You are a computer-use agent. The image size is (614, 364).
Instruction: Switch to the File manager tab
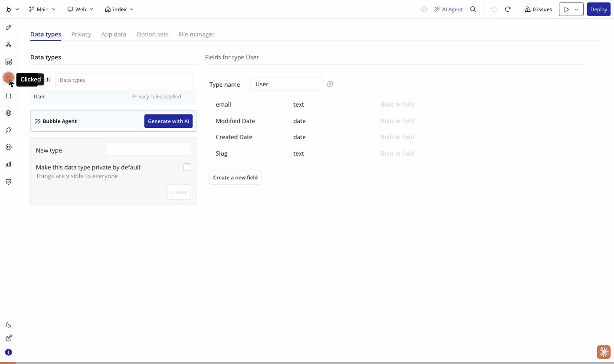point(196,34)
